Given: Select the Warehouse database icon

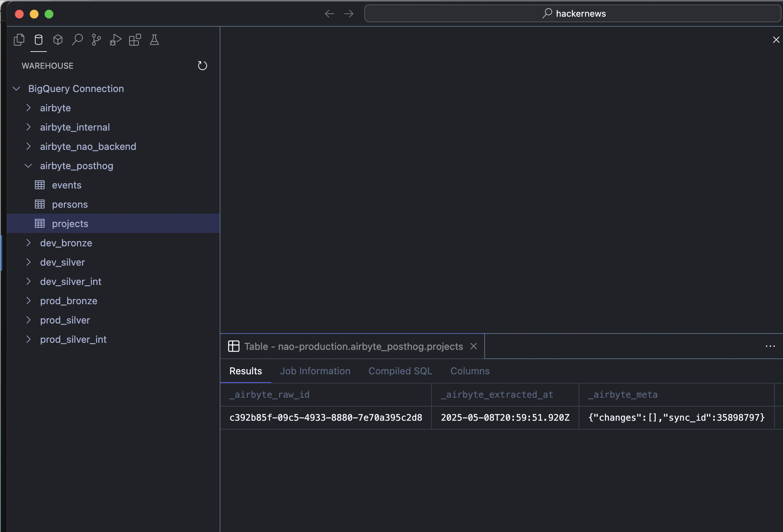Looking at the screenshot, I should click(39, 40).
